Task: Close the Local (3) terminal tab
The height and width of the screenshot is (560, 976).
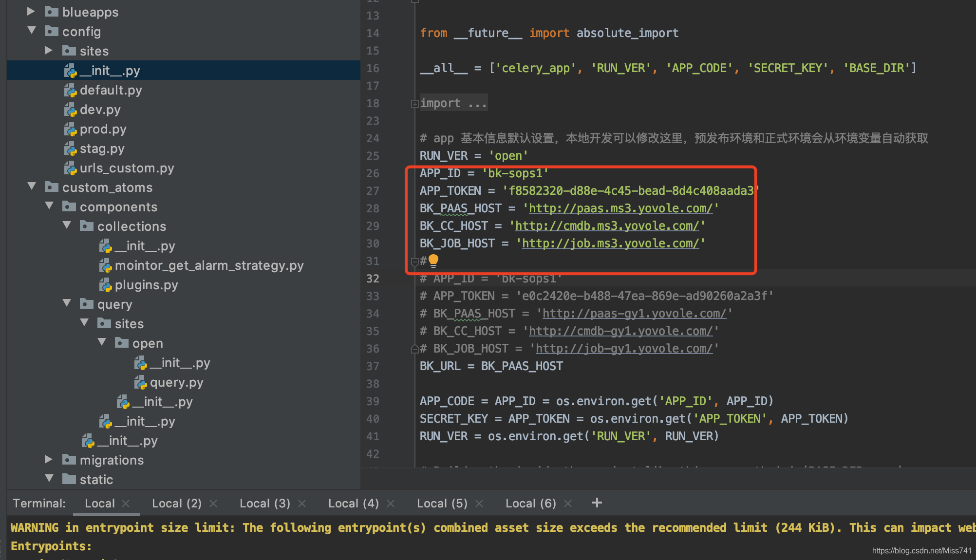Action: click(302, 504)
